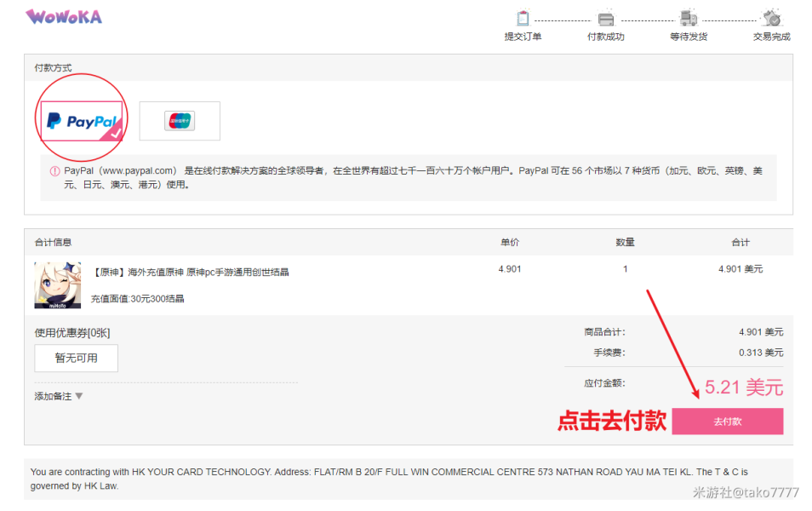Click the 提交订单 step label
This screenshot has height=511, width=812.
coord(523,37)
